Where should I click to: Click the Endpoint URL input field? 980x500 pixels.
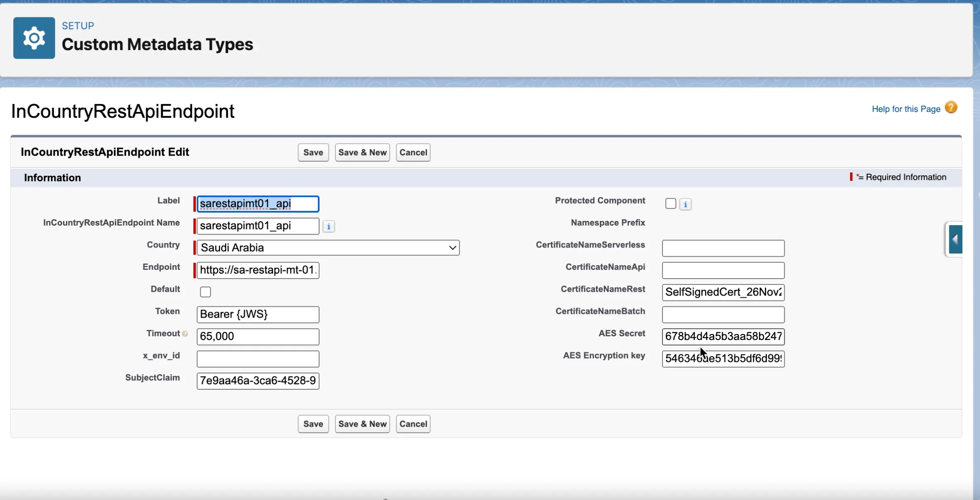click(x=257, y=270)
